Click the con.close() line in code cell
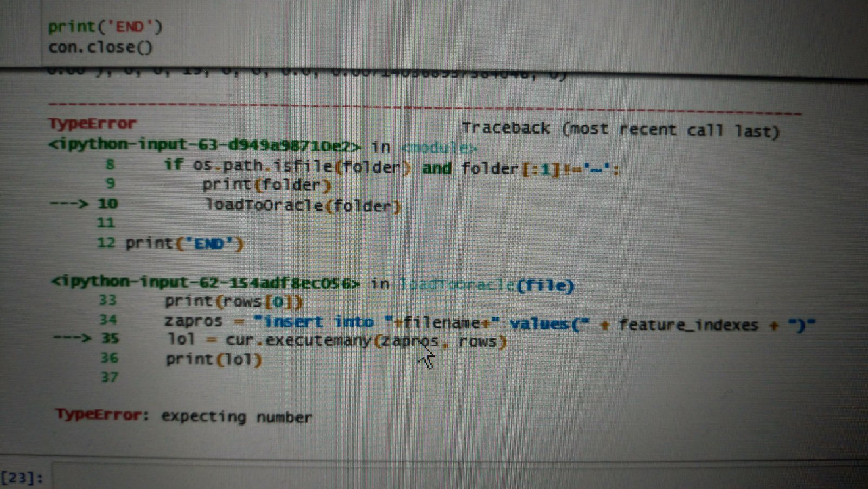868x489 pixels. click(x=100, y=47)
